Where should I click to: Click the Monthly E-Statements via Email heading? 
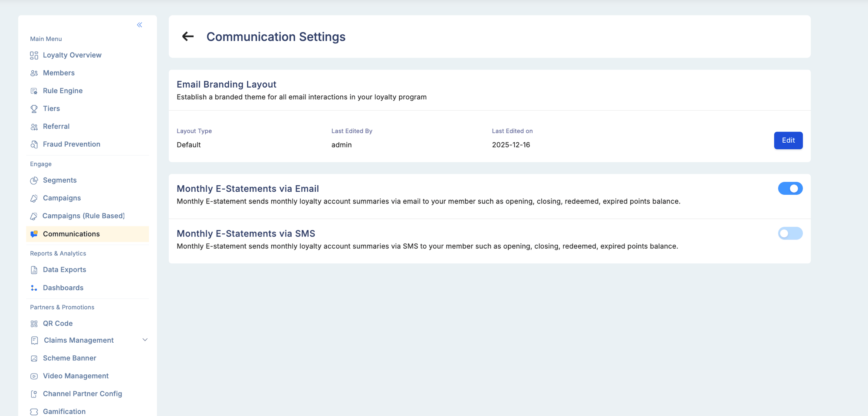click(248, 189)
